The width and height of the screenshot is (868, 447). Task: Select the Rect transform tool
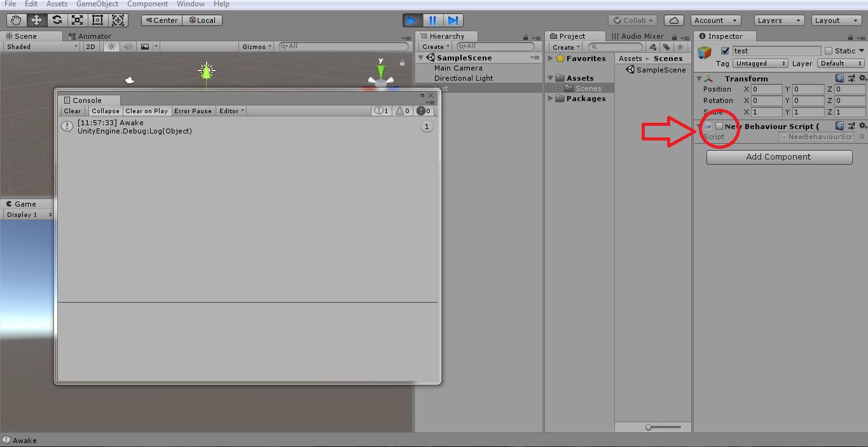coord(97,20)
